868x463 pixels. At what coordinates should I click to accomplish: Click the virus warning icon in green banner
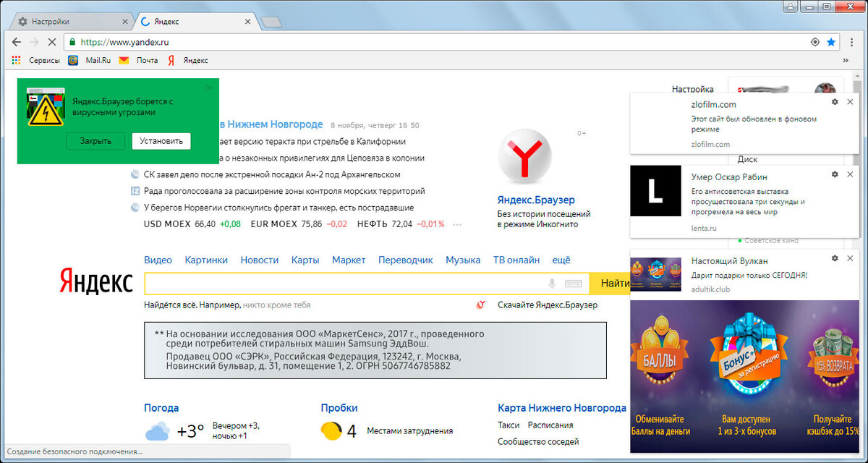[46, 108]
